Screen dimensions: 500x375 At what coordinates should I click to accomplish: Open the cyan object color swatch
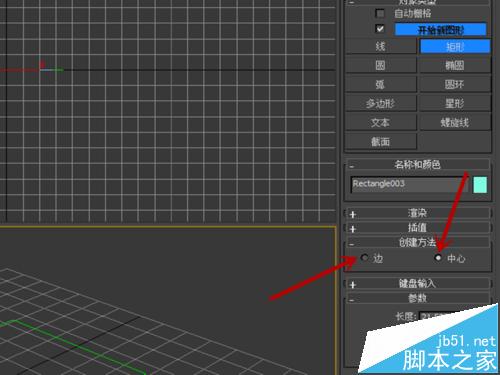[x=480, y=185]
